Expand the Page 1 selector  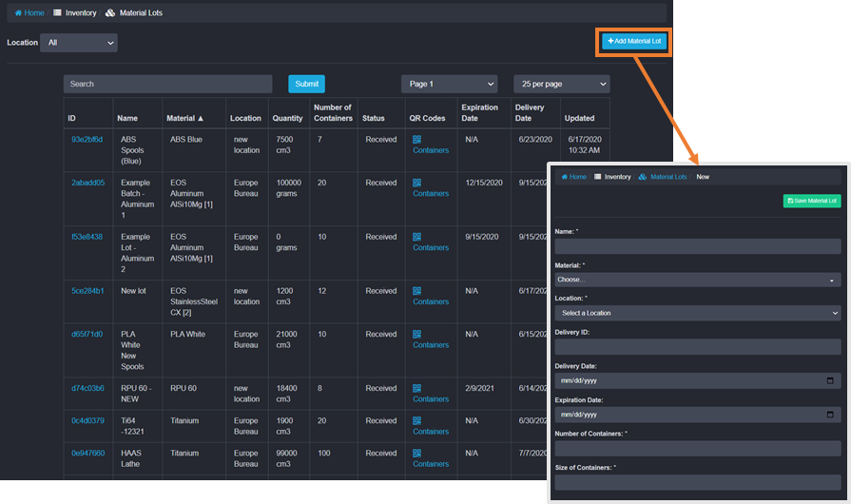coord(449,84)
